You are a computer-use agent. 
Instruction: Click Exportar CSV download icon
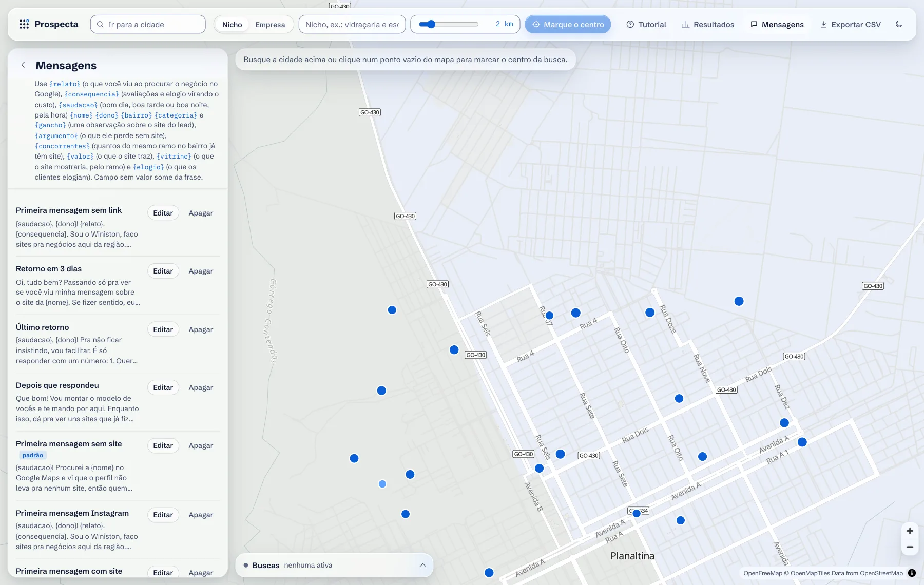click(x=823, y=24)
